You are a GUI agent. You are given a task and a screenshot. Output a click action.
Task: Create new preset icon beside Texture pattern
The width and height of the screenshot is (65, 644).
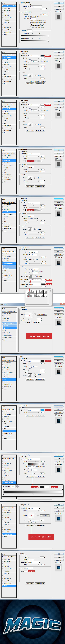pyautogui.click(x=35, y=314)
